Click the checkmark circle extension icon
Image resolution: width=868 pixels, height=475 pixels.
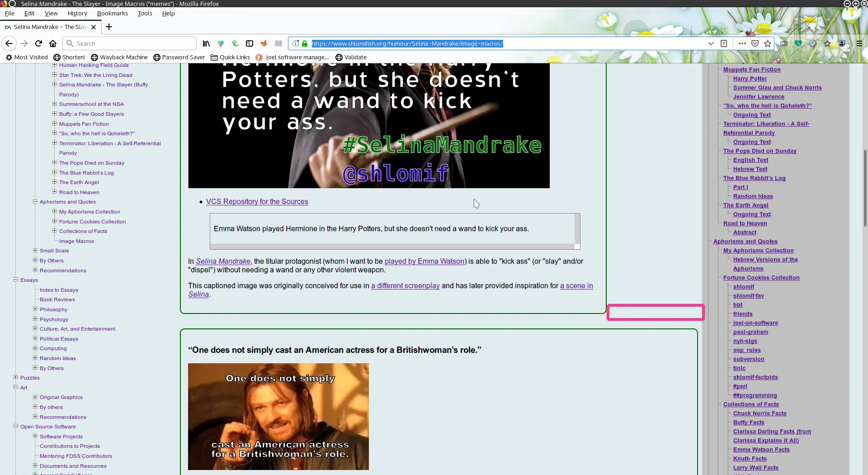pos(813,43)
